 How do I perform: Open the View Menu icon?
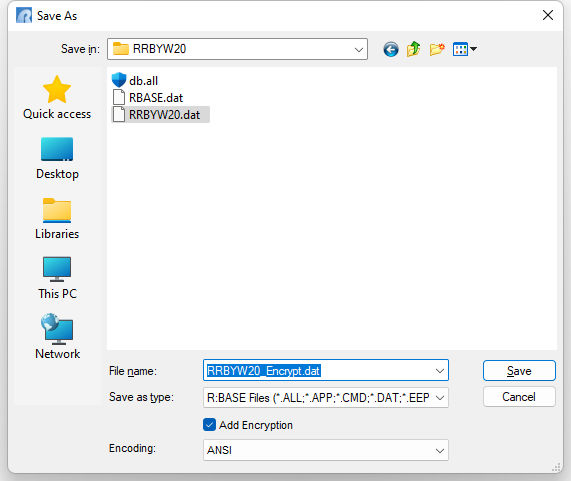coord(464,49)
